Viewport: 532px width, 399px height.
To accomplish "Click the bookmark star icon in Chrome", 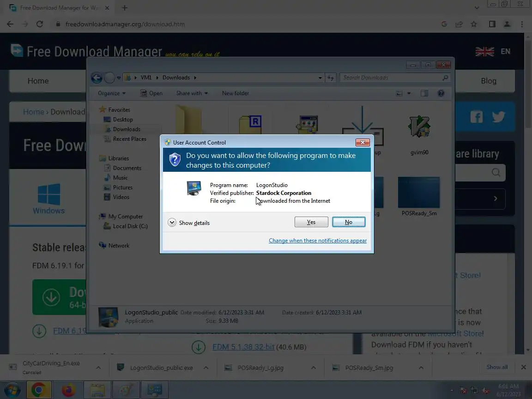I will point(474,24).
